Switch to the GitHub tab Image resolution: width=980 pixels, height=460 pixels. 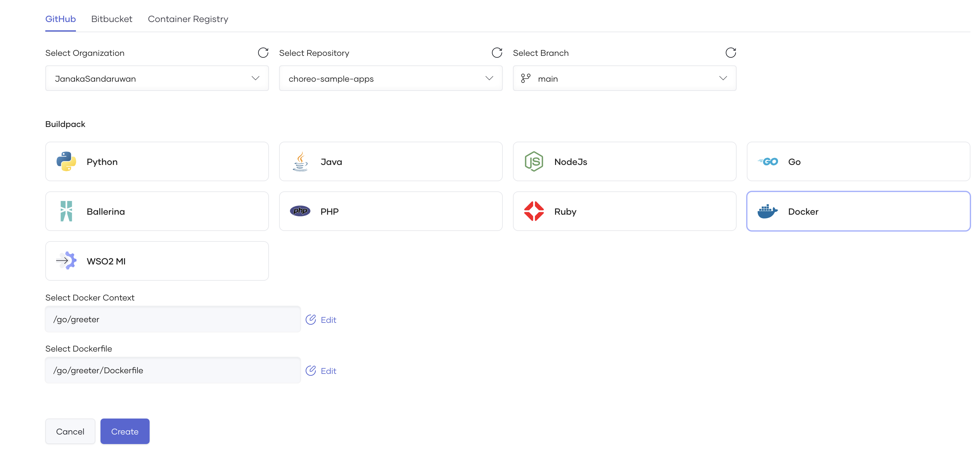[x=61, y=19]
